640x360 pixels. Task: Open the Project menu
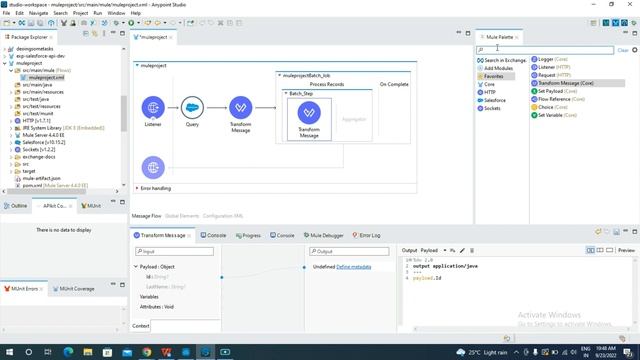click(x=80, y=13)
